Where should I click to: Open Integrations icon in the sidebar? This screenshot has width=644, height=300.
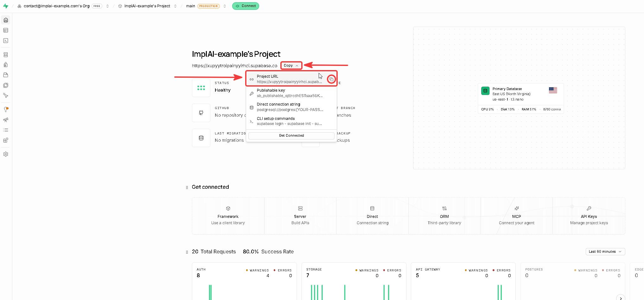6,140
